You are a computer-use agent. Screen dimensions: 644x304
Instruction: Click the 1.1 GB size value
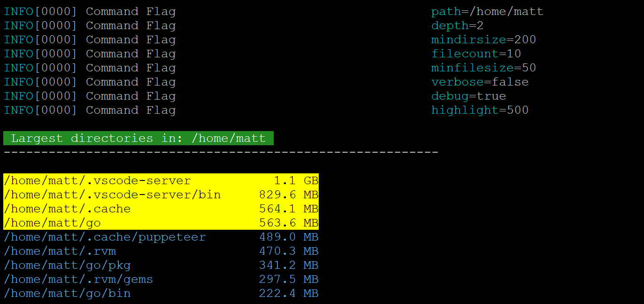[x=296, y=180]
